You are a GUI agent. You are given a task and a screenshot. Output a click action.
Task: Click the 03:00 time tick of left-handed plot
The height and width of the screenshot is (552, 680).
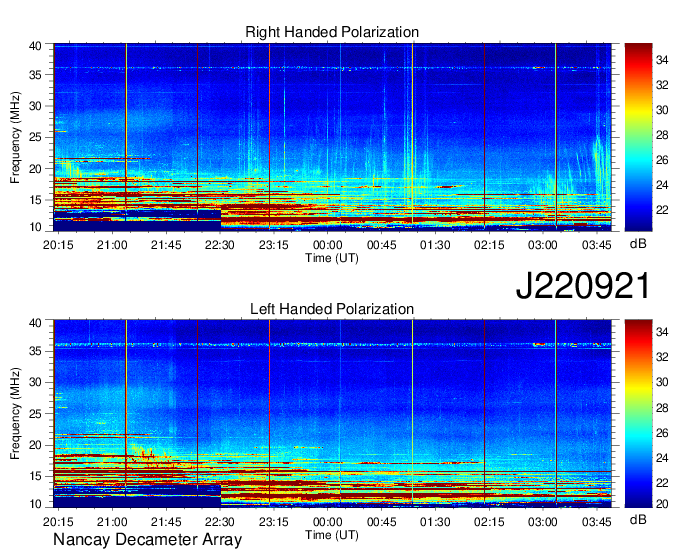(543, 522)
